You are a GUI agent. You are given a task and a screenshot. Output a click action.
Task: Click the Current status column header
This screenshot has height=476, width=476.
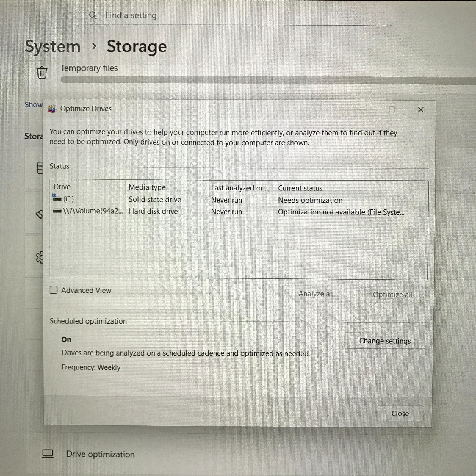(300, 188)
